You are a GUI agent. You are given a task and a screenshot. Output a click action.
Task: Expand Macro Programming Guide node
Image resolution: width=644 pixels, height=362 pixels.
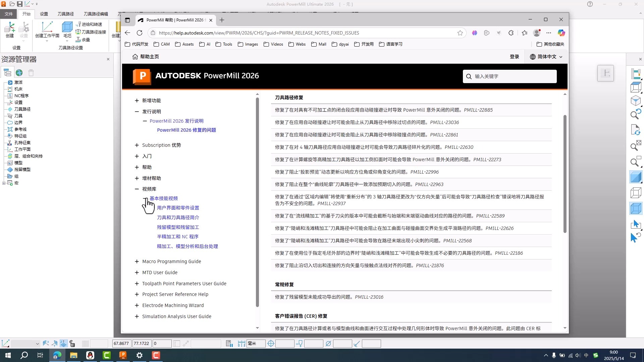pos(137,261)
